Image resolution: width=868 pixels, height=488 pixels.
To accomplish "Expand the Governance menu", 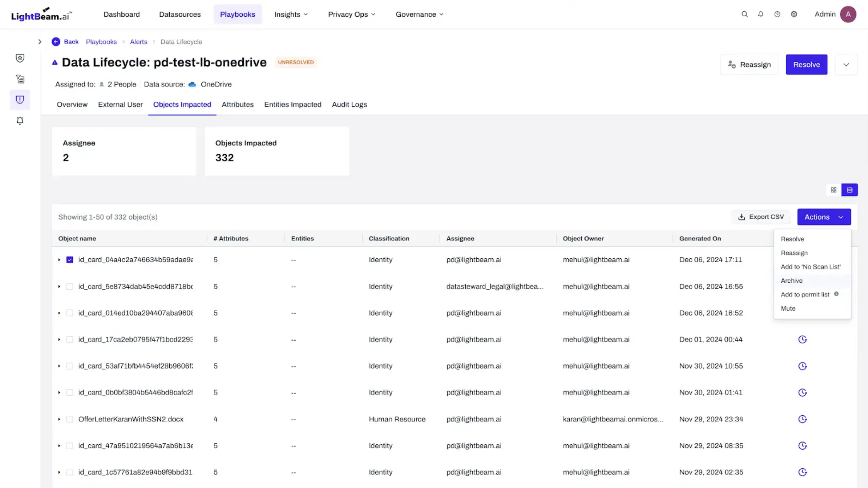I will [x=419, y=14].
